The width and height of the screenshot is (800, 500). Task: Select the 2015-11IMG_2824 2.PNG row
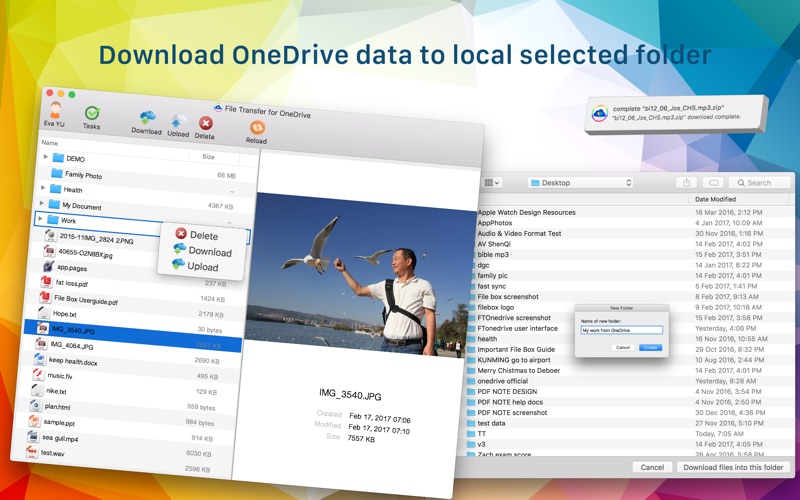pos(96,238)
